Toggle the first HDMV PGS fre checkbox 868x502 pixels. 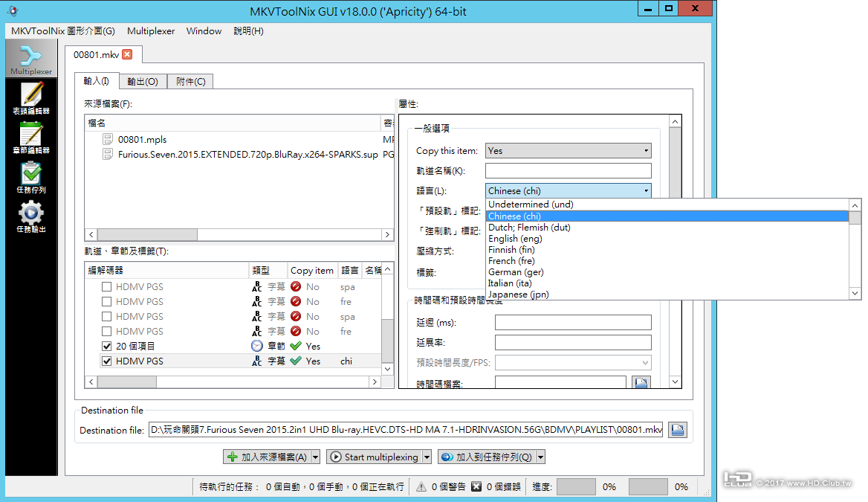pyautogui.click(x=107, y=301)
